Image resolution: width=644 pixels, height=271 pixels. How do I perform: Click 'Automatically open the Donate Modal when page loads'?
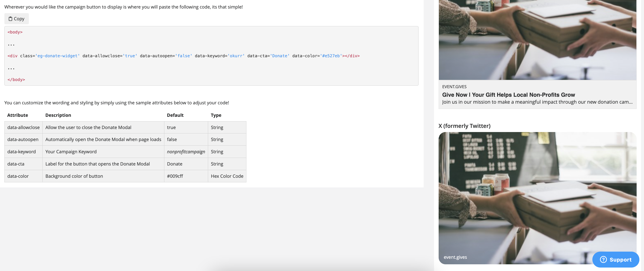[103, 139]
